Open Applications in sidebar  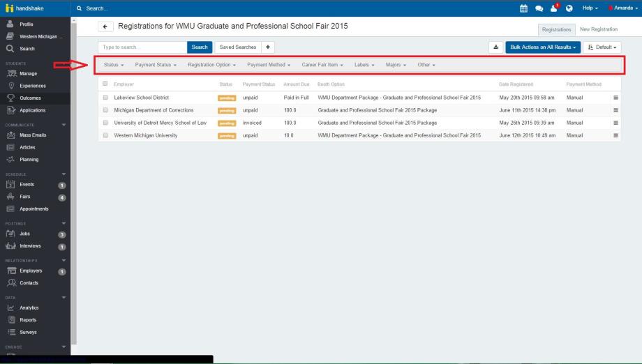coord(32,110)
